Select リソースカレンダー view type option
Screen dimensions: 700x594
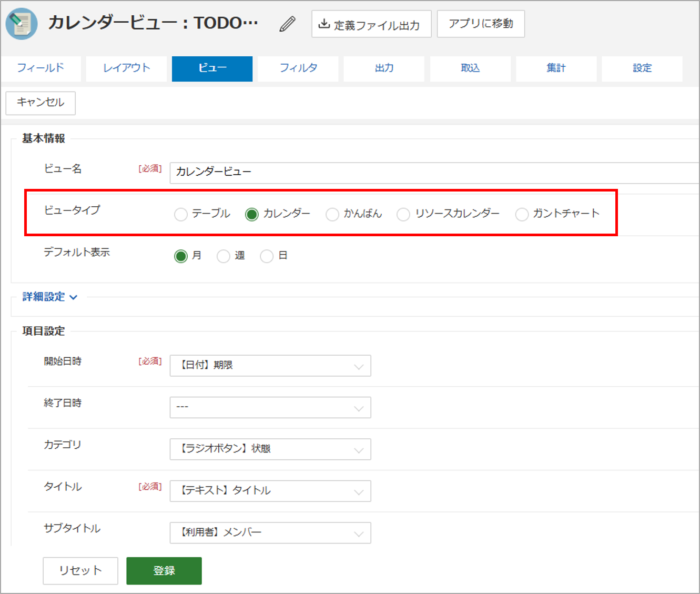pos(404,214)
